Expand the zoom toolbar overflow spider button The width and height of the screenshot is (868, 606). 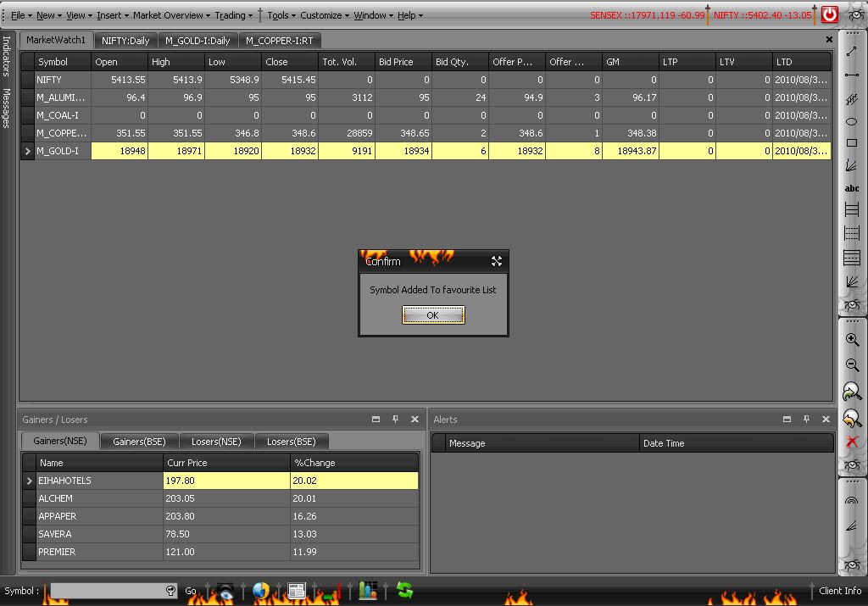pyautogui.click(x=852, y=464)
